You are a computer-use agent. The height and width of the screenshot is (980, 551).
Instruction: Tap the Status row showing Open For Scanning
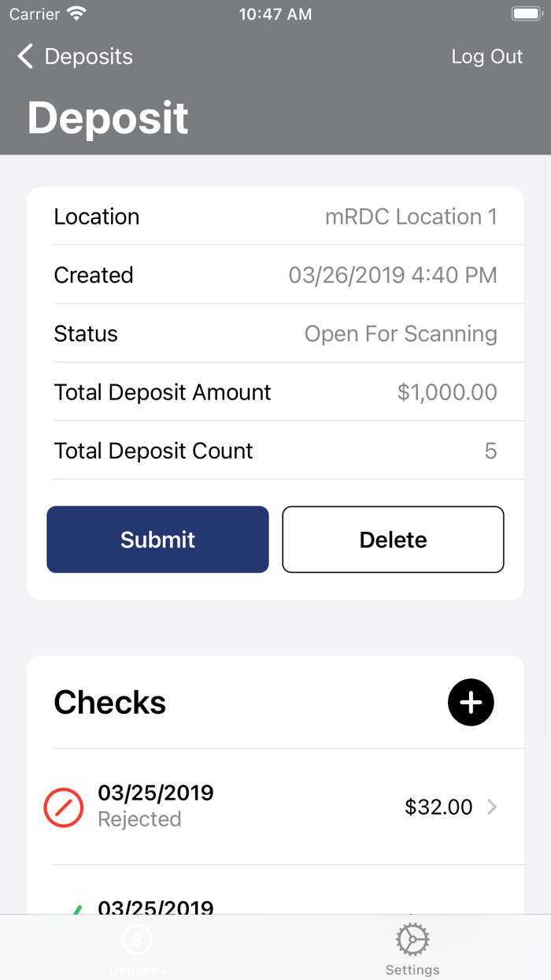click(x=275, y=333)
